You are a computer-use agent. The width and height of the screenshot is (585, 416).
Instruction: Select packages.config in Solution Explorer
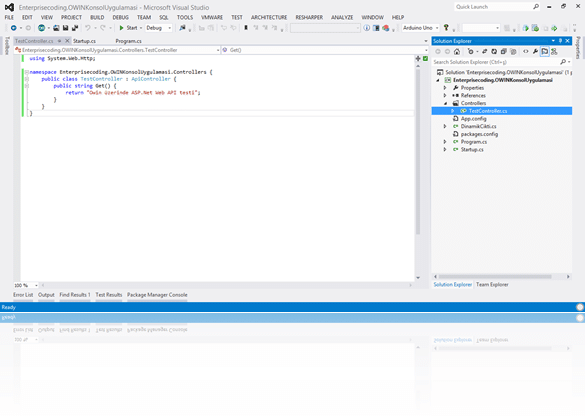click(479, 134)
